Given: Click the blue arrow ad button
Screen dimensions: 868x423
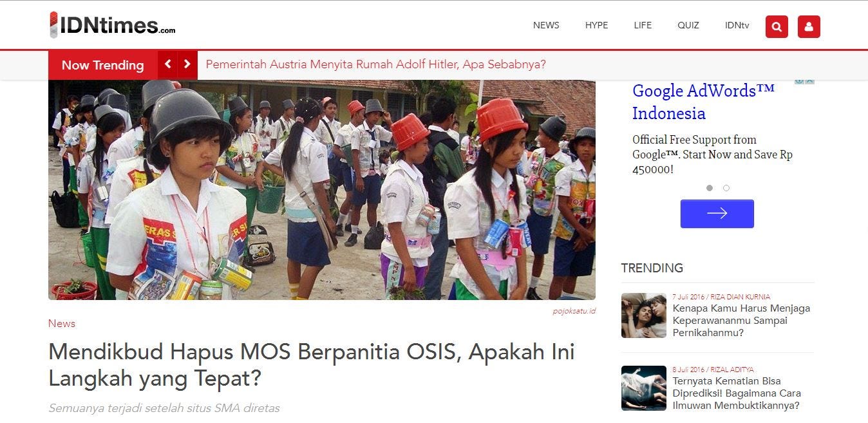Looking at the screenshot, I should [x=717, y=214].
